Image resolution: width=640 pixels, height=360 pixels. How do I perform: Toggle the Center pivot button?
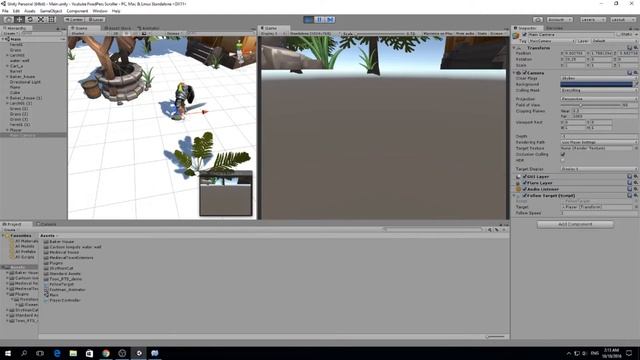(x=74, y=20)
